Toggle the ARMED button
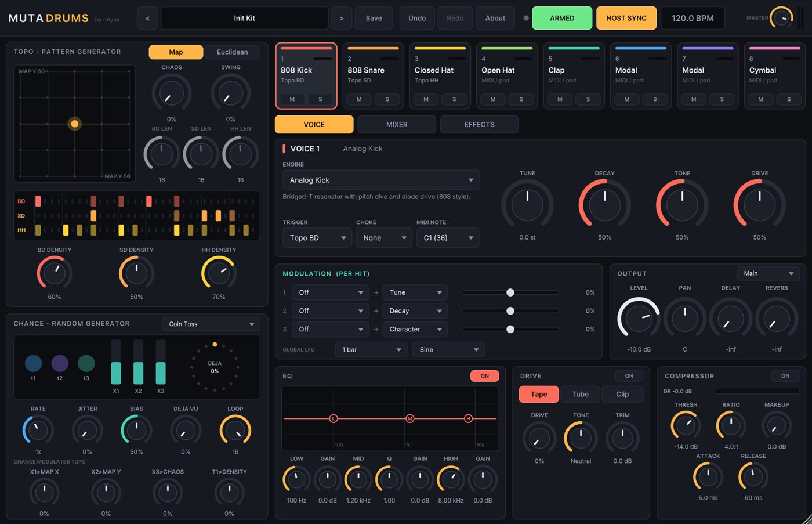Screen dimensions: 812x524 pyautogui.click(x=562, y=18)
